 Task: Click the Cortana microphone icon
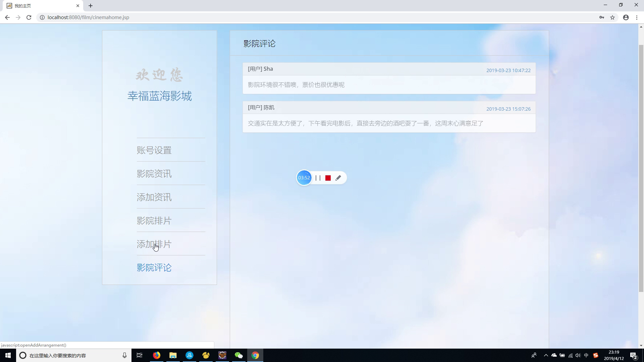point(124,355)
